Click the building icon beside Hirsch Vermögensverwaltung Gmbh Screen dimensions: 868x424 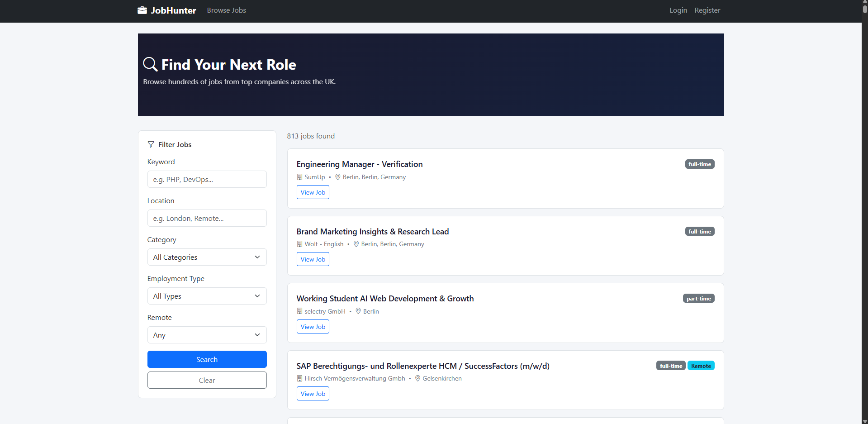pos(299,378)
